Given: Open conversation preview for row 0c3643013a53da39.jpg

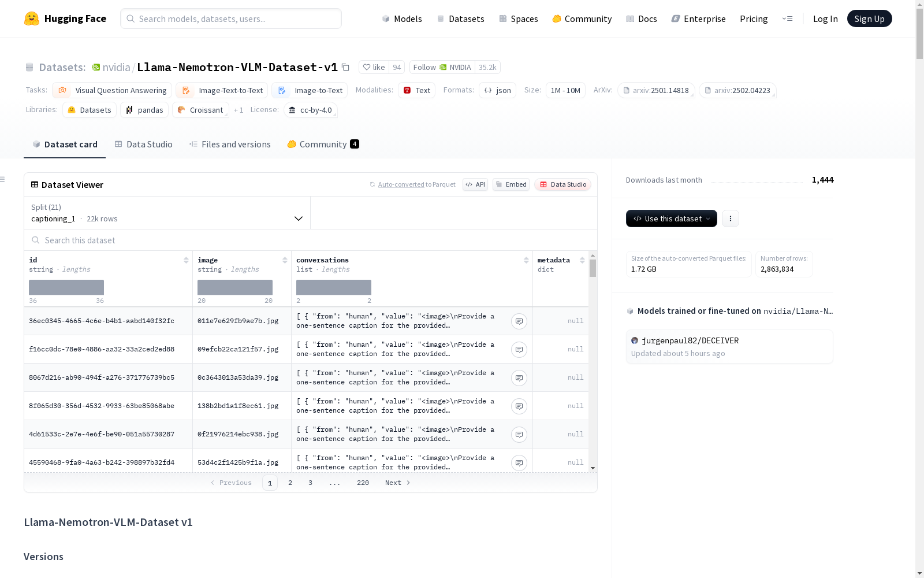Looking at the screenshot, I should [519, 378].
